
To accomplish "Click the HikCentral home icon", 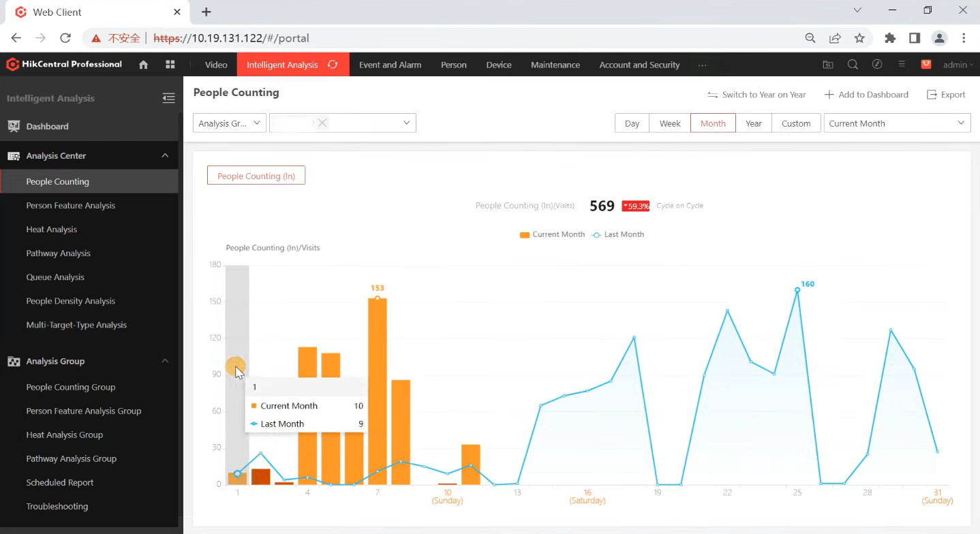I will [x=143, y=65].
